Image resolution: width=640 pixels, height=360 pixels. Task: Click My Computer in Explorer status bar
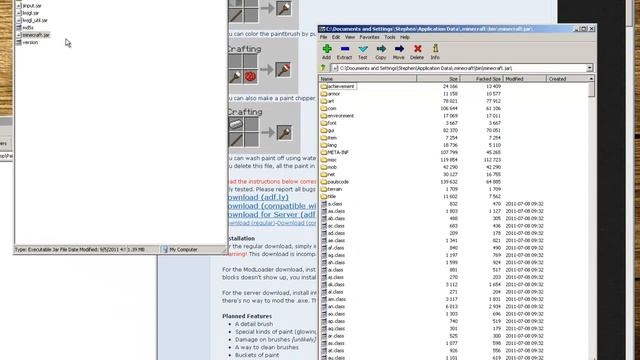180,249
